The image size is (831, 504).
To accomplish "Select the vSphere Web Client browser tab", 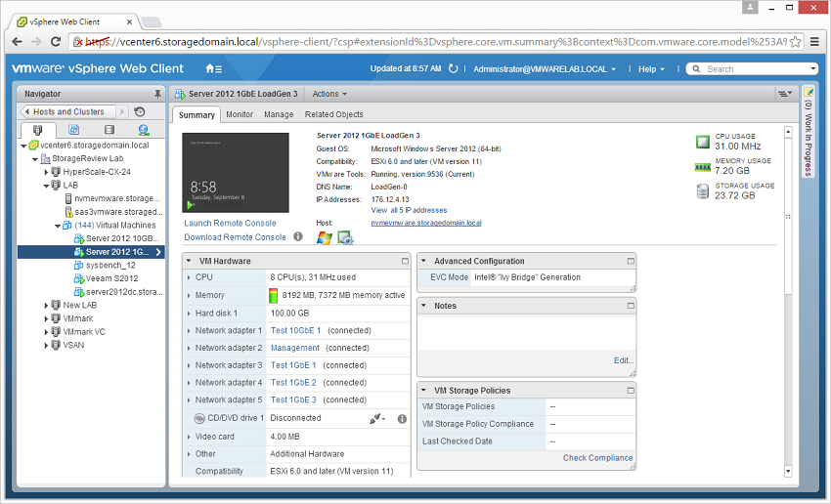I will click(74, 21).
